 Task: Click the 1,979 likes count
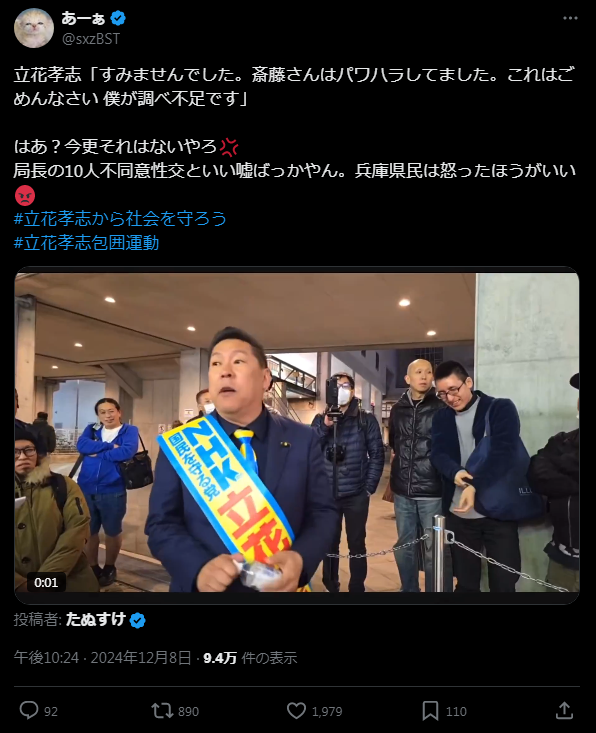tap(327, 711)
